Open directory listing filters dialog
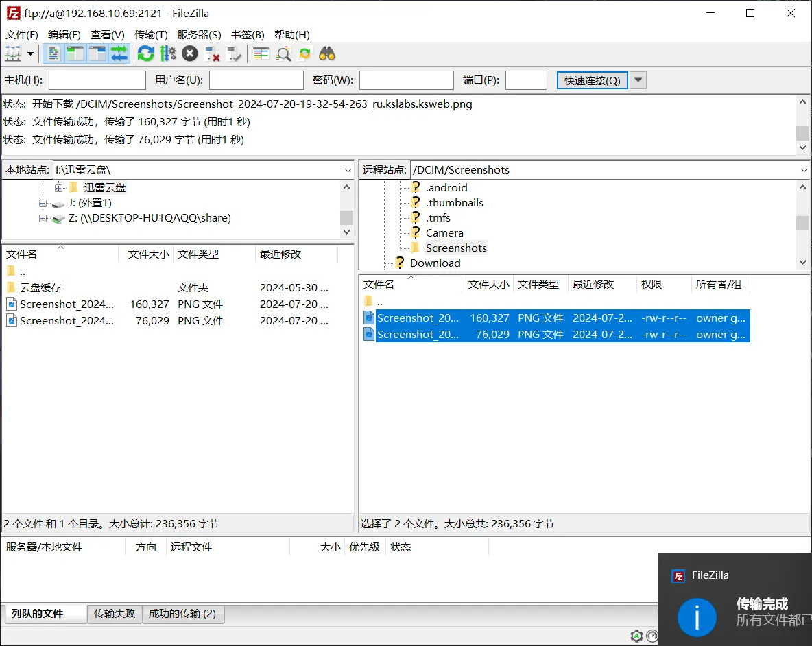The width and height of the screenshot is (812, 646). click(x=261, y=53)
